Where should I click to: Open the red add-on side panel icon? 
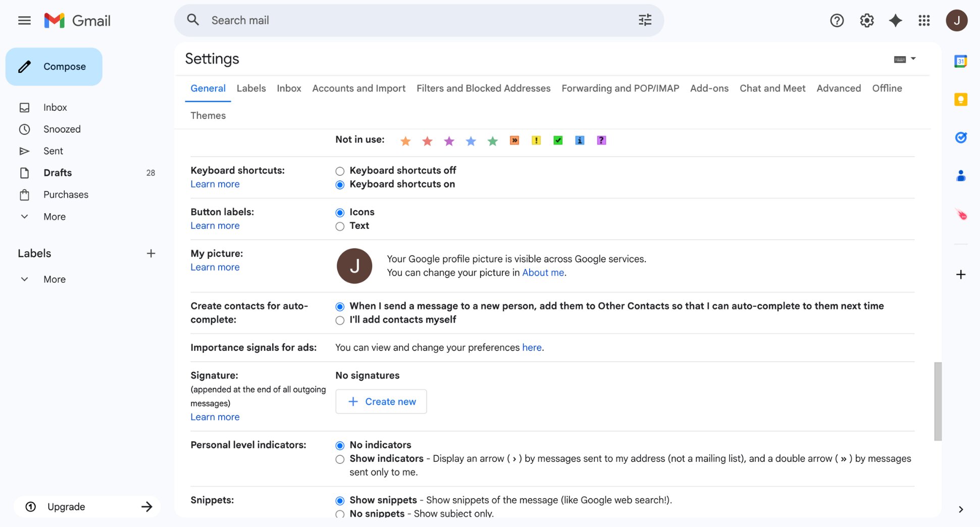(961, 215)
